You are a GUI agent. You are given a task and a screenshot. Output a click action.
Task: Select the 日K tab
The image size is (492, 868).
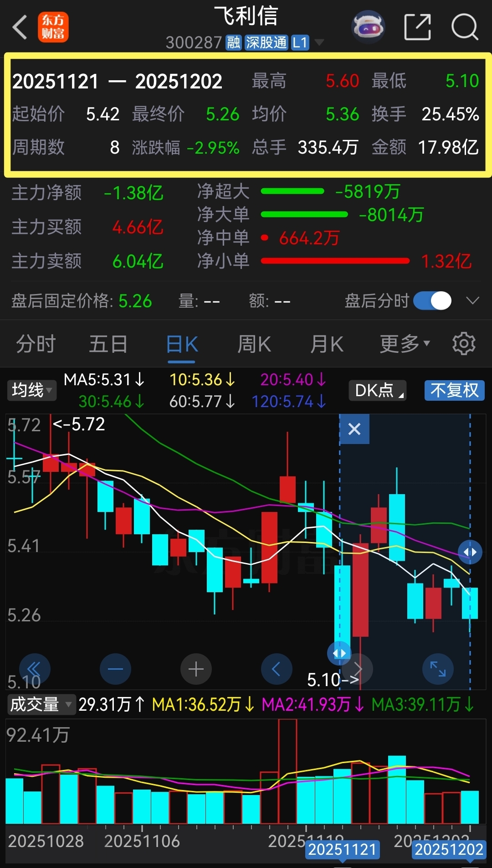click(x=182, y=344)
